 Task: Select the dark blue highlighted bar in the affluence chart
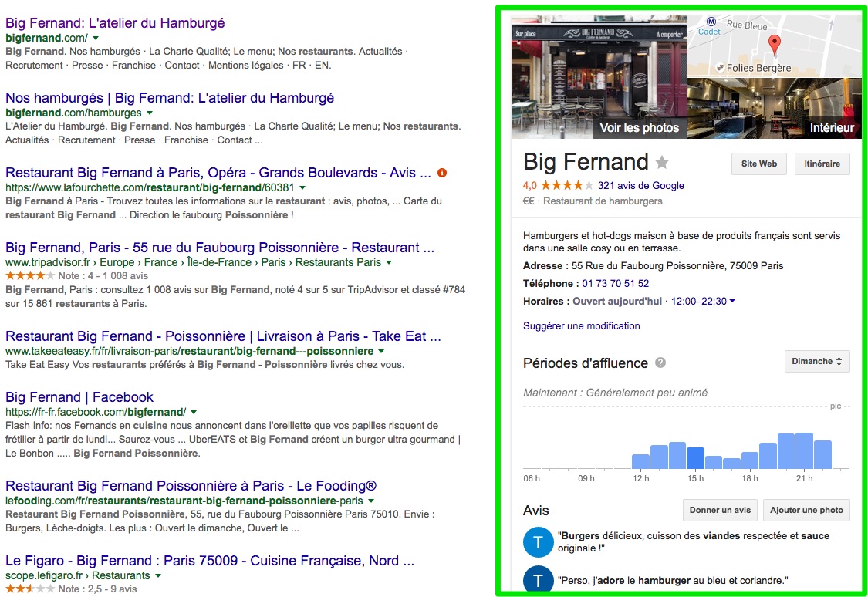(695, 458)
